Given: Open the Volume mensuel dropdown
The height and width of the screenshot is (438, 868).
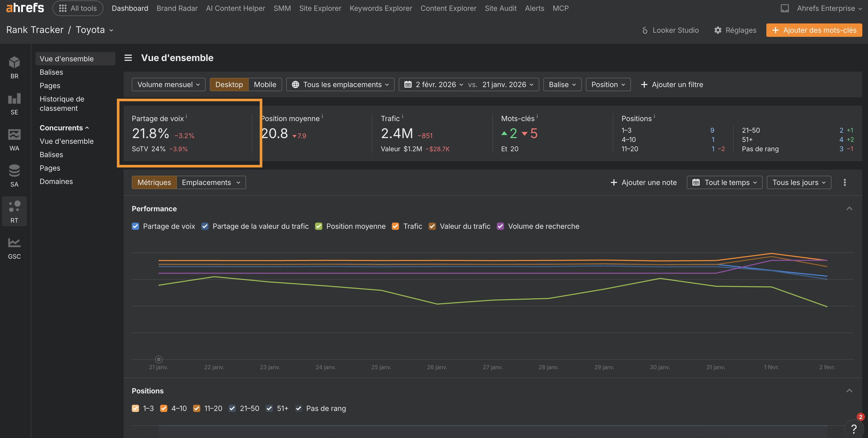Looking at the screenshot, I should pos(169,84).
